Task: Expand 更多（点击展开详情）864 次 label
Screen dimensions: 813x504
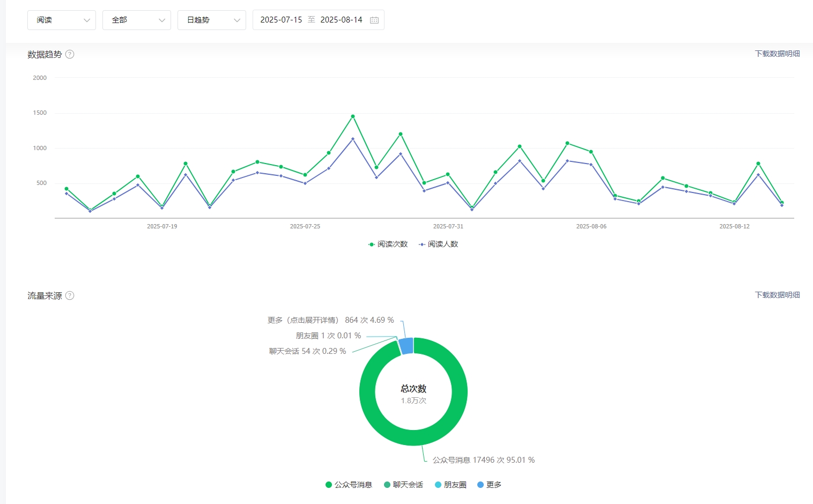Action: tap(330, 320)
